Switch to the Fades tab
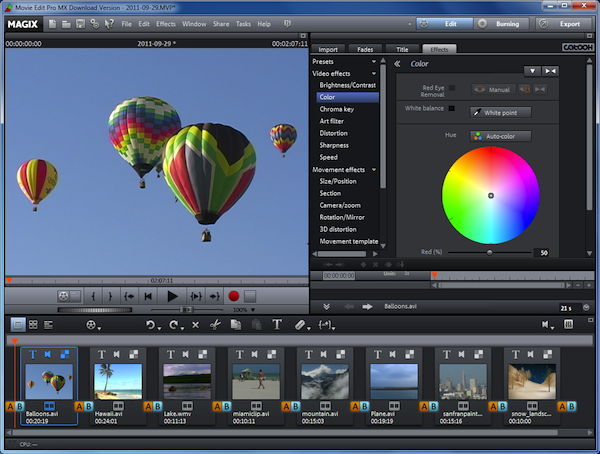 point(366,48)
